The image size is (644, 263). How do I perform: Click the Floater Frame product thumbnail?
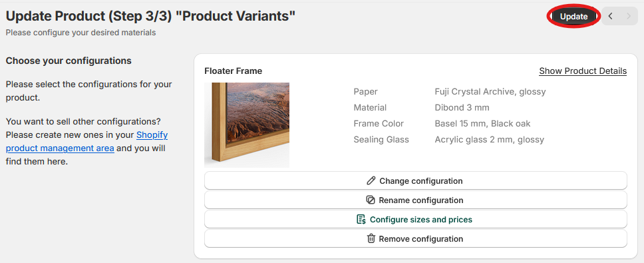tap(247, 125)
